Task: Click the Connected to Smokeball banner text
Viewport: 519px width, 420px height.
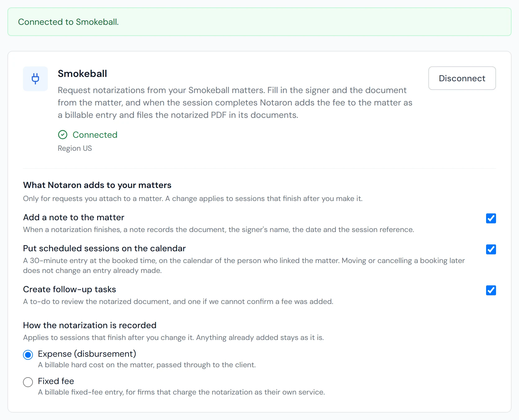Action: 68,22
